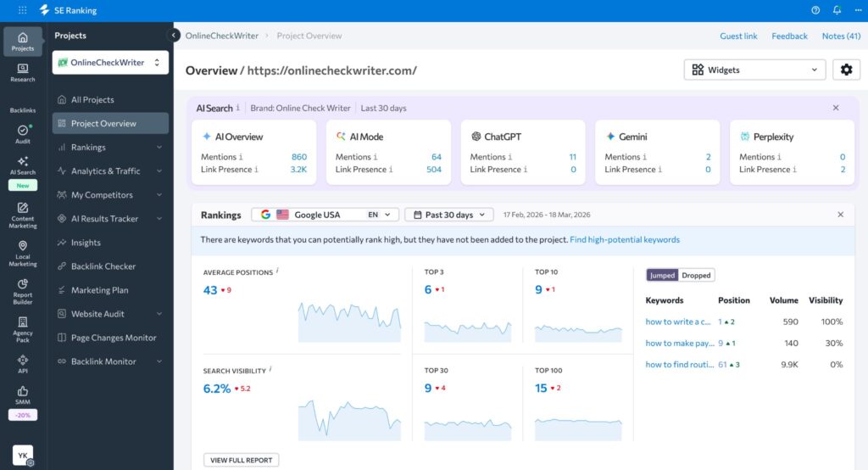Open keyword 'how to make pay...'

679,343
